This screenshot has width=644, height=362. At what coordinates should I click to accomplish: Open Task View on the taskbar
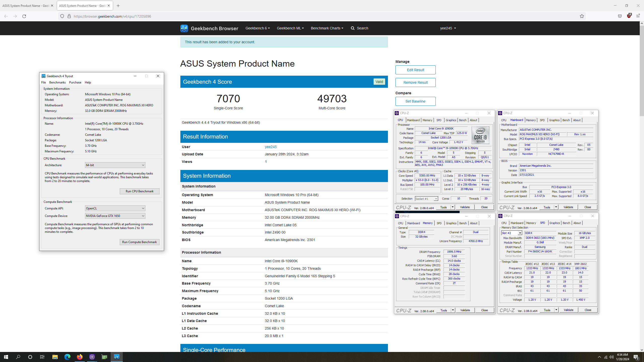pos(42,357)
